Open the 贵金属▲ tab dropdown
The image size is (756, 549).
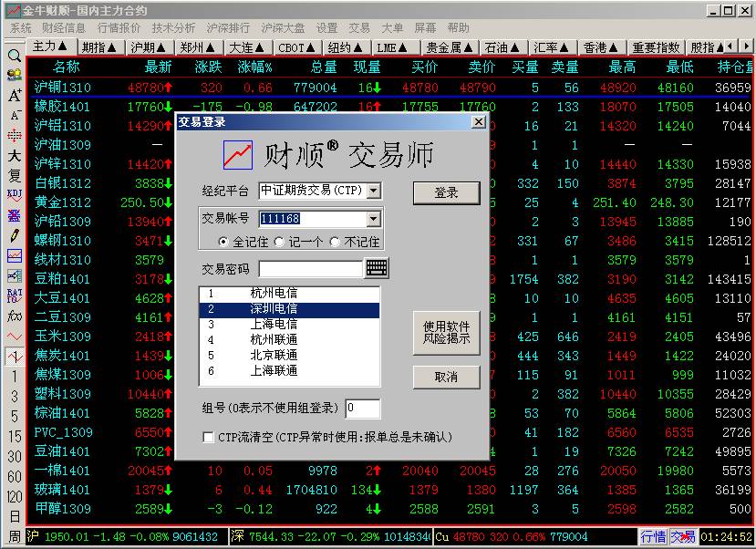[450, 47]
